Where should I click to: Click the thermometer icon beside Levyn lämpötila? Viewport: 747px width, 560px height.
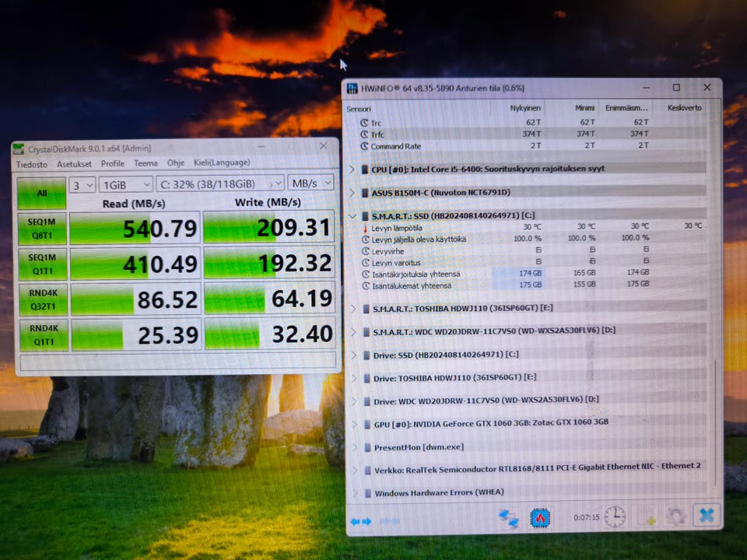click(x=366, y=228)
